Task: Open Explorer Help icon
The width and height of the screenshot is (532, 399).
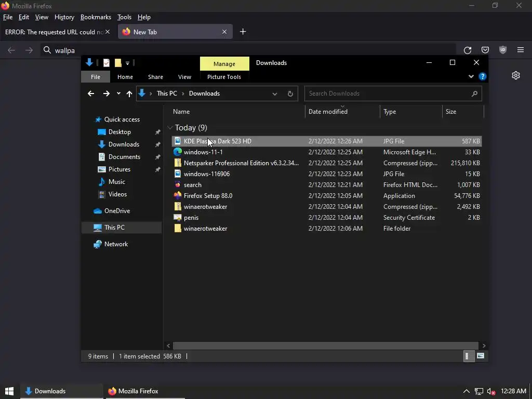Action: point(483,76)
